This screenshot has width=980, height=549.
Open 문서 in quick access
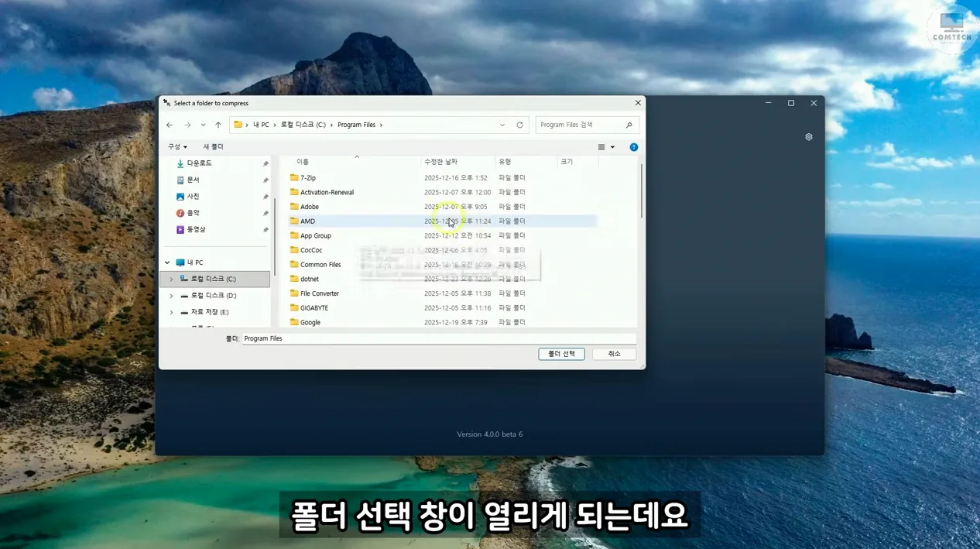pyautogui.click(x=193, y=180)
